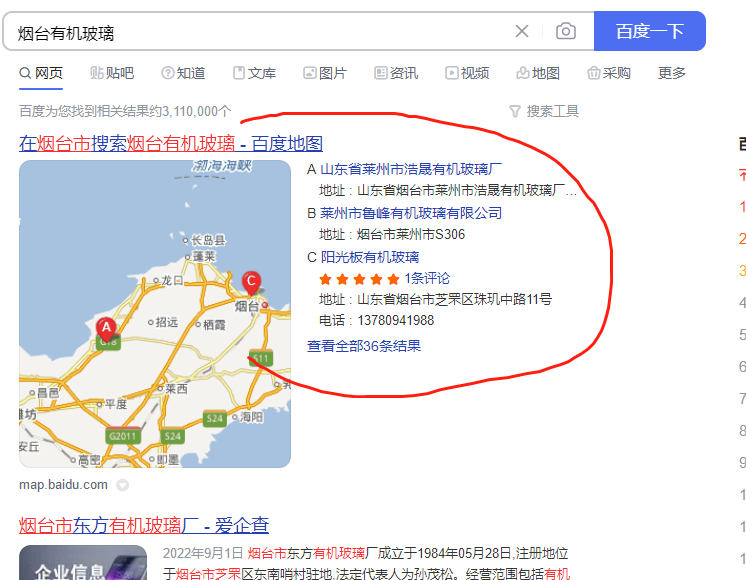The image size is (746, 580).
Task: Click the five-star rating icons
Action: [x=359, y=279]
